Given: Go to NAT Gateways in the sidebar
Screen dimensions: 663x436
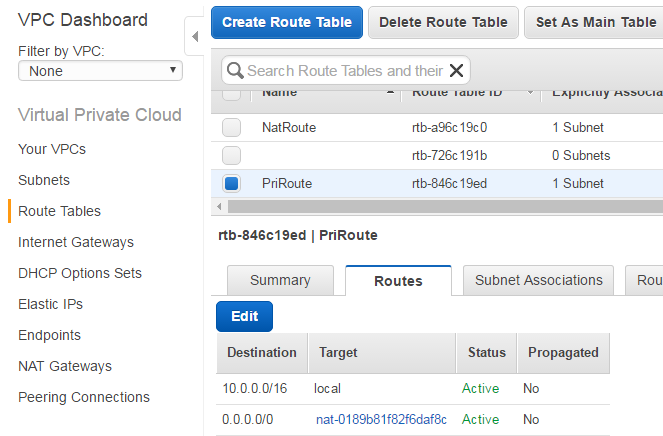Looking at the screenshot, I should 65,366.
